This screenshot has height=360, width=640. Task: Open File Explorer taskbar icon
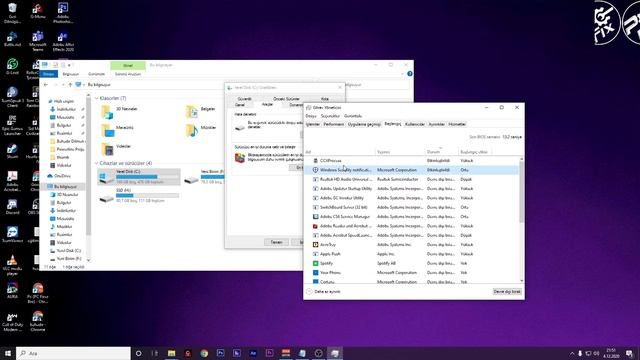pyautogui.click(x=171, y=353)
